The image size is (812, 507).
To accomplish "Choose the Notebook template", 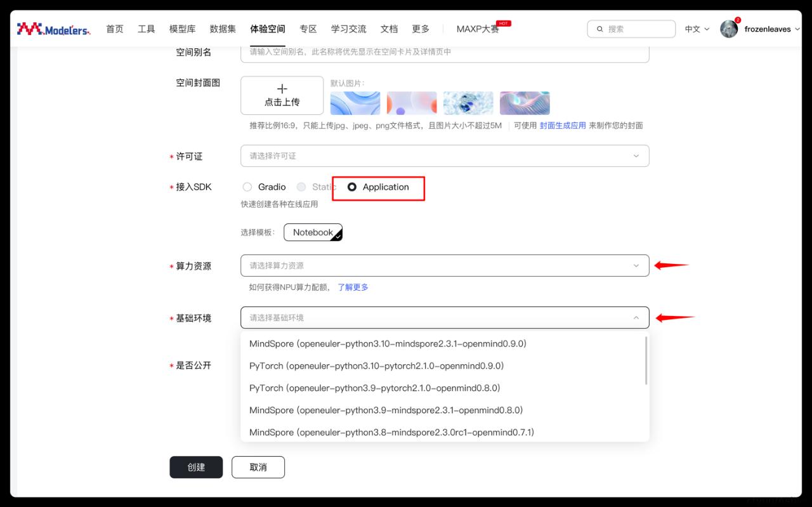I will pos(313,232).
